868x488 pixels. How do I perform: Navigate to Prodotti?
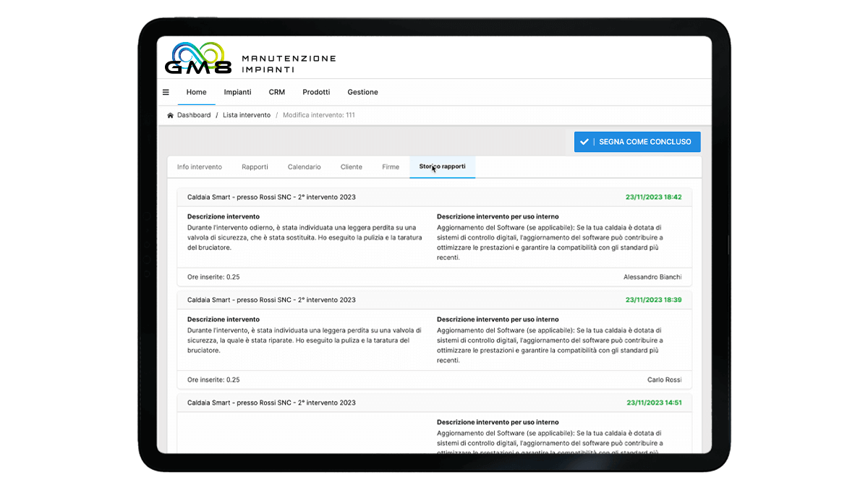pyautogui.click(x=316, y=92)
